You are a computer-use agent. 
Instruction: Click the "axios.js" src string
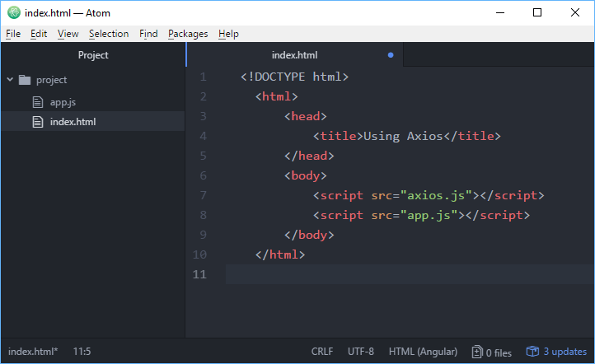click(437, 195)
